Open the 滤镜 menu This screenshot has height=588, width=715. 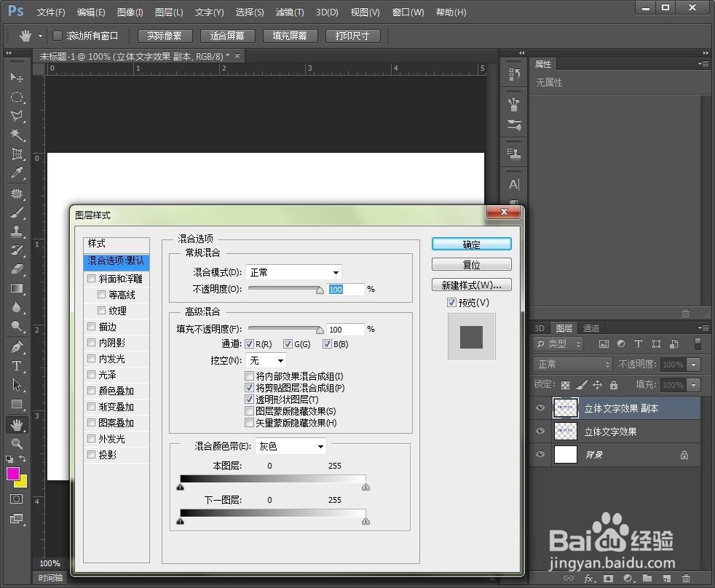[288, 12]
